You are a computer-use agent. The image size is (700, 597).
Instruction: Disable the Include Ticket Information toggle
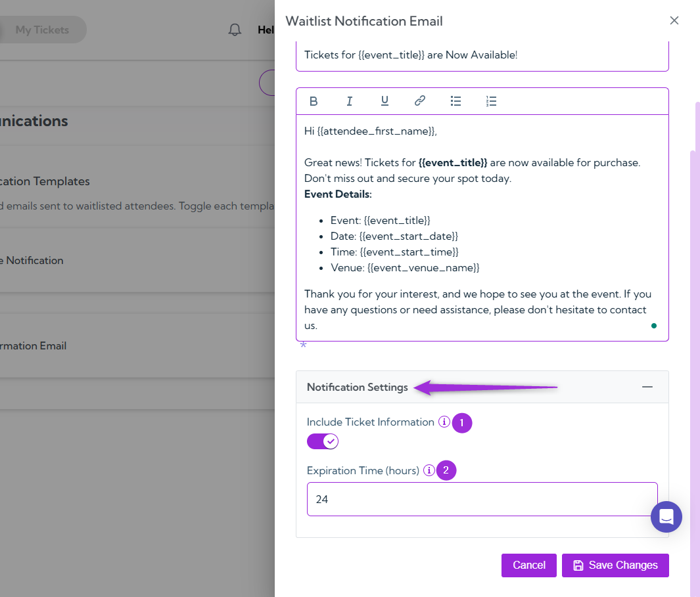(322, 441)
